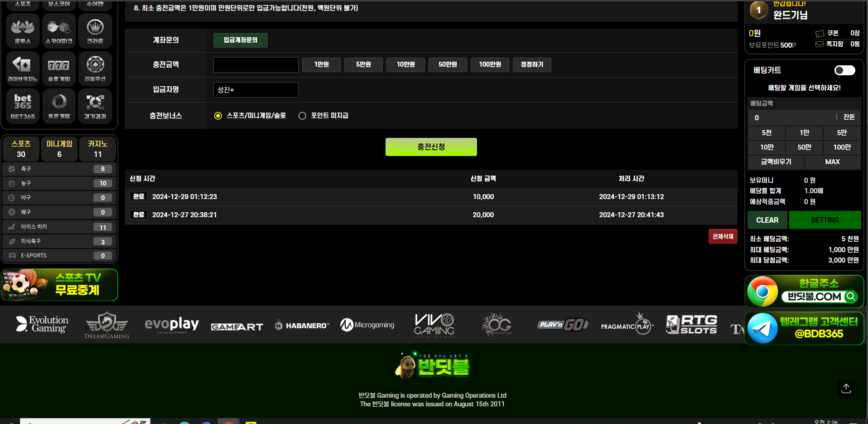Click the Vivo Gaming logo

[x=434, y=325]
